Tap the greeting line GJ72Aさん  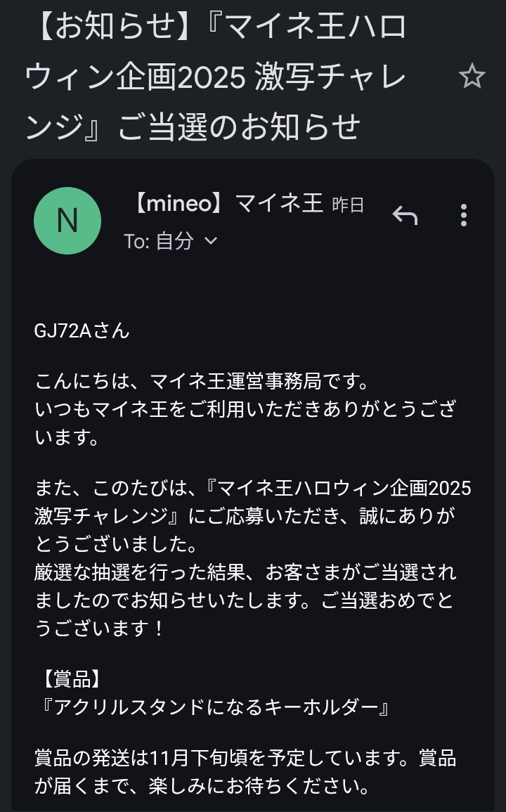pyautogui.click(x=82, y=330)
